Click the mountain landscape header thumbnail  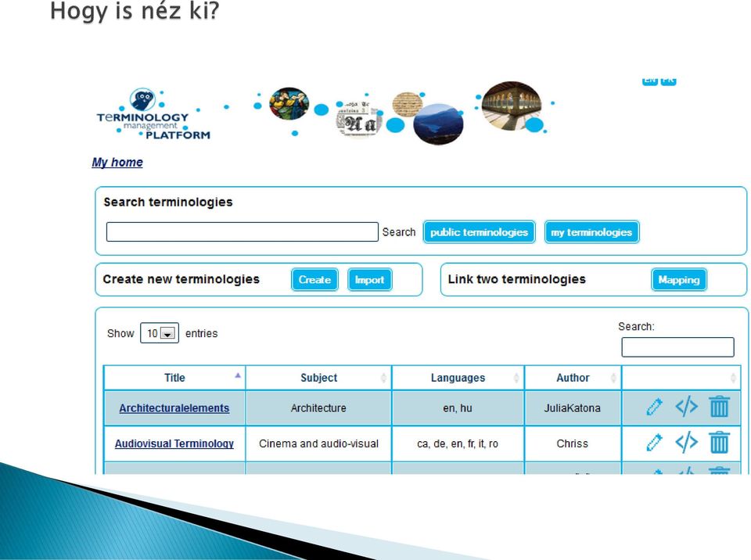coord(438,124)
